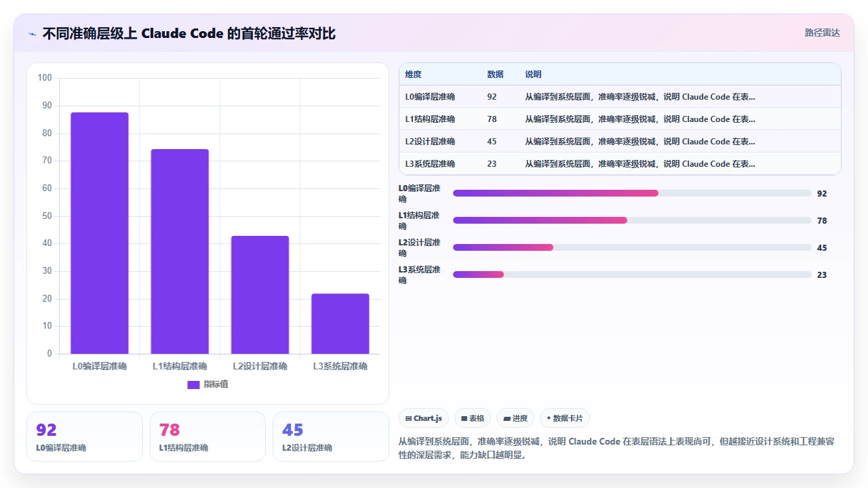Screen dimensions: 868x488
Task: Click the L2设计层准确 bar in chart
Action: (260, 295)
